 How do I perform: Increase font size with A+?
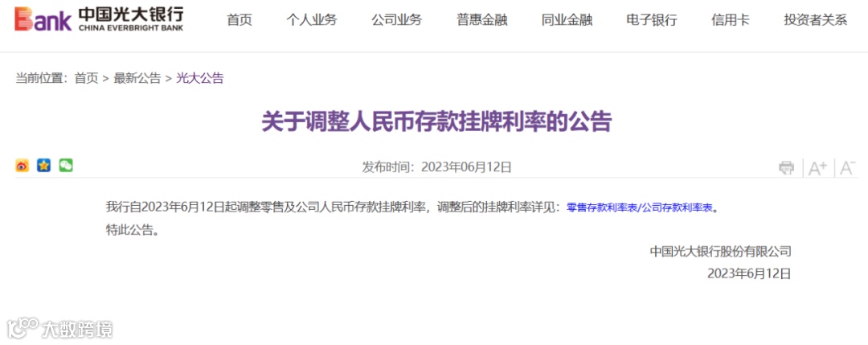(817, 167)
